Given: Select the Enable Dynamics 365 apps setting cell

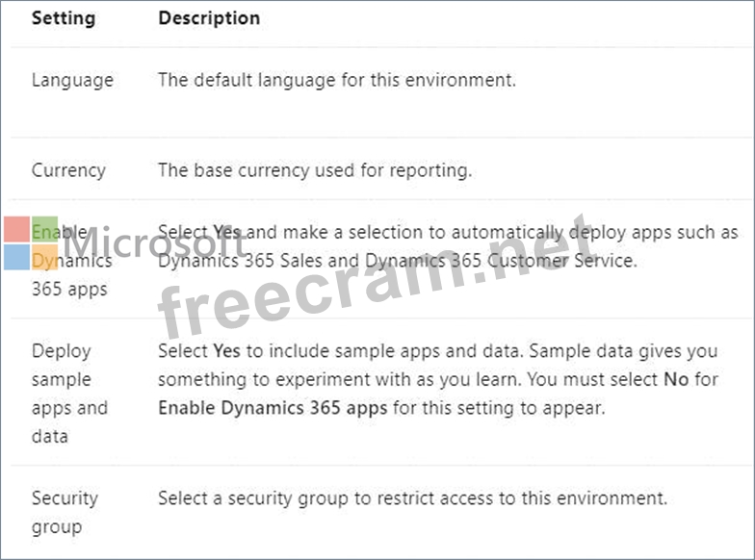Looking at the screenshot, I should click(x=71, y=260).
